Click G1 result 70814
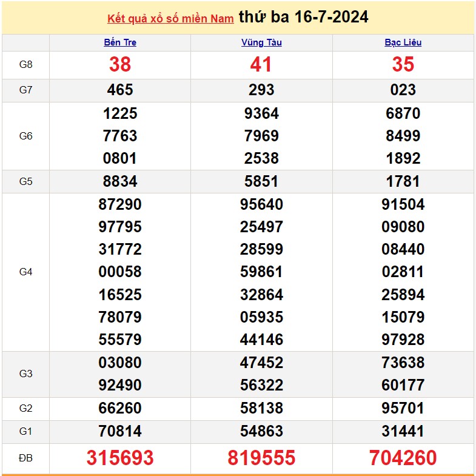This screenshot has width=476, height=476. [120, 431]
